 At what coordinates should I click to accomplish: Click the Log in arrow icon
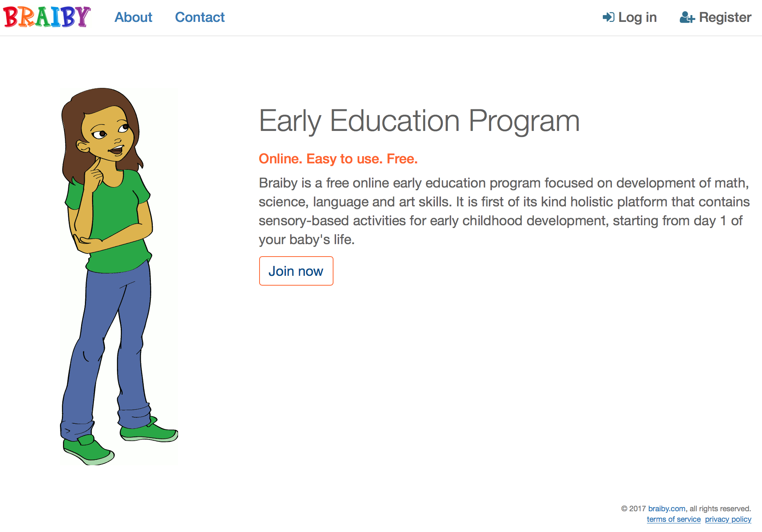click(x=608, y=17)
